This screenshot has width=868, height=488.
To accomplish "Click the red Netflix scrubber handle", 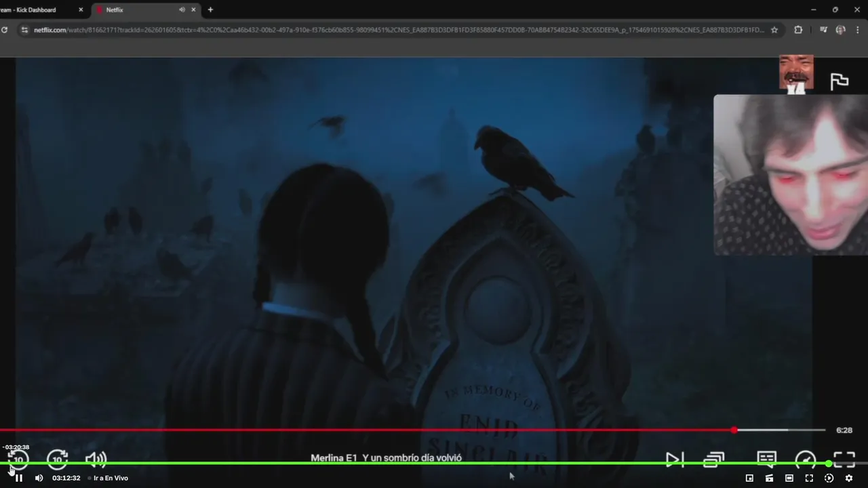I will pos(734,430).
